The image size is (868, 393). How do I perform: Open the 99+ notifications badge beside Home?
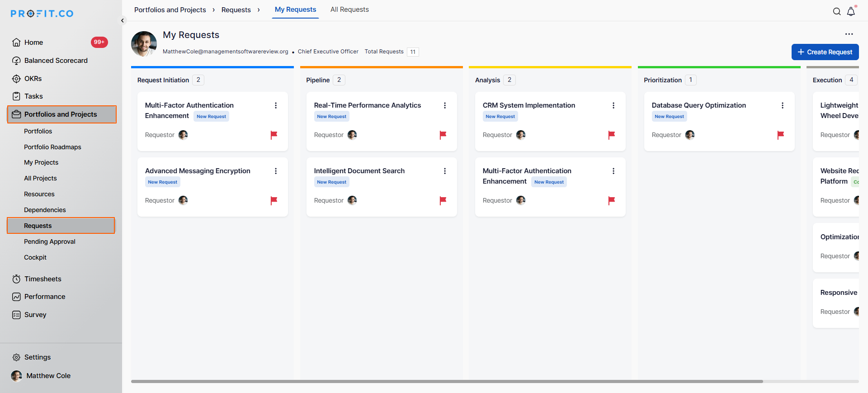(x=99, y=42)
